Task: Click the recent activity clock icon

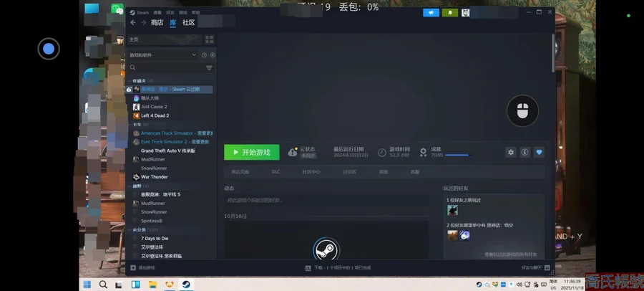Action: click(204, 55)
